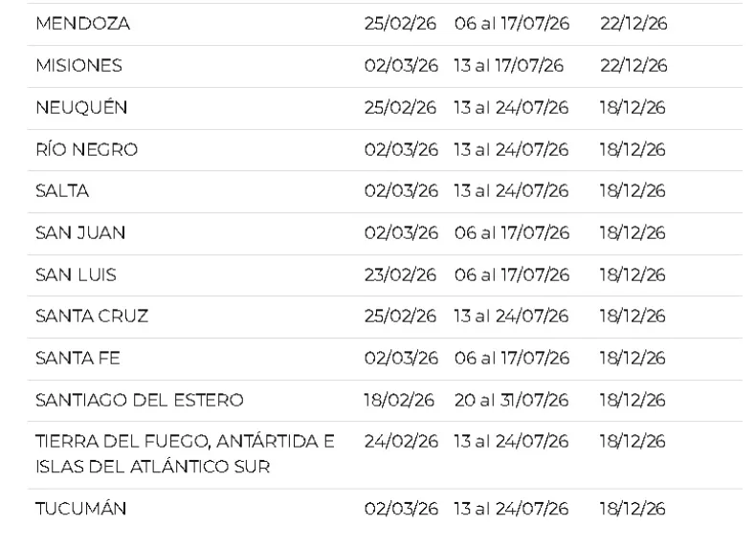Click Santiago del Estero start date 18/02/26
Image resolution: width=756 pixels, height=547 pixels.
point(401,400)
